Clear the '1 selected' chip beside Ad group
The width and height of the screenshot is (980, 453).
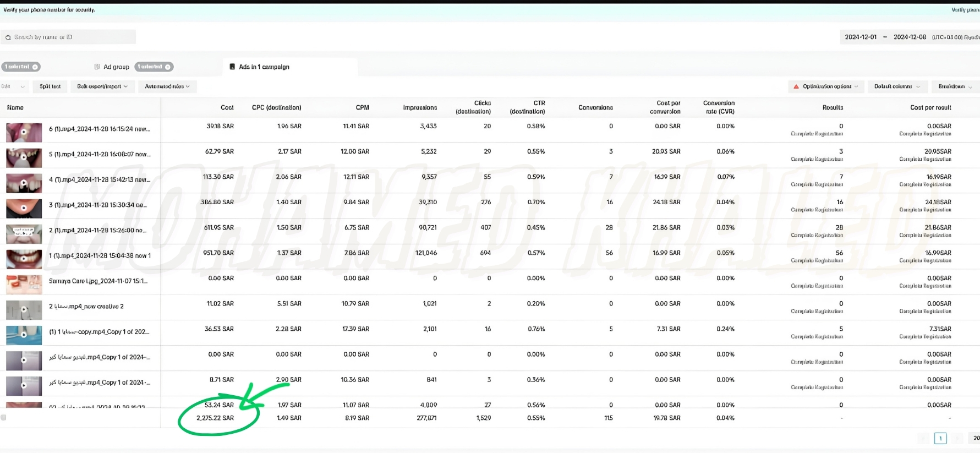(168, 67)
